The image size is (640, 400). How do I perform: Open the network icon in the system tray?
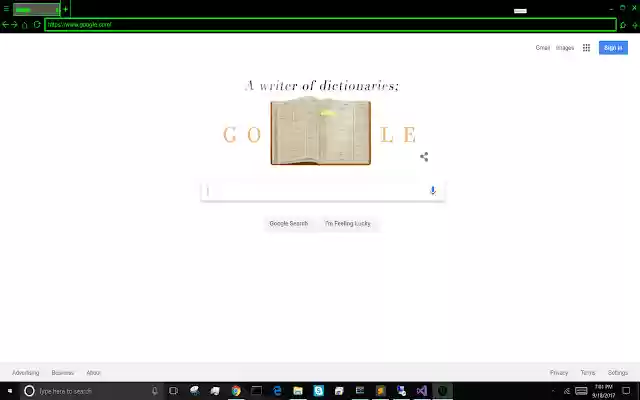(x=567, y=391)
